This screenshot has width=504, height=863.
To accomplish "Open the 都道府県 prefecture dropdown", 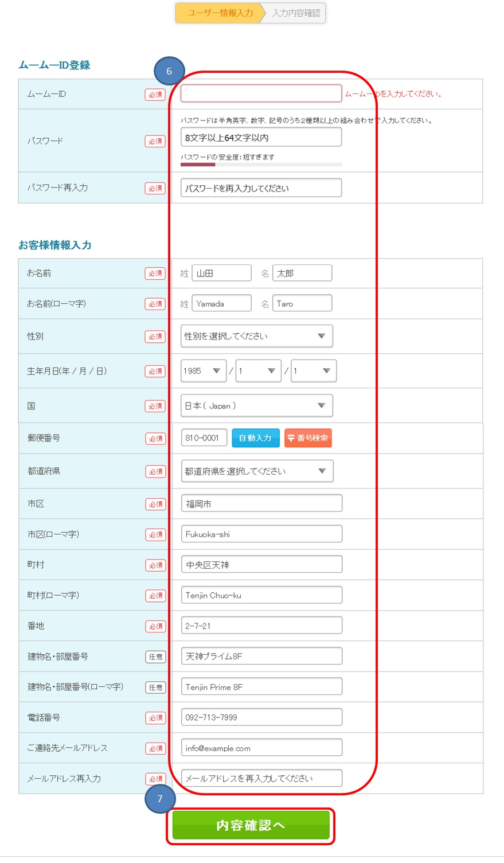I will pyautogui.click(x=257, y=471).
